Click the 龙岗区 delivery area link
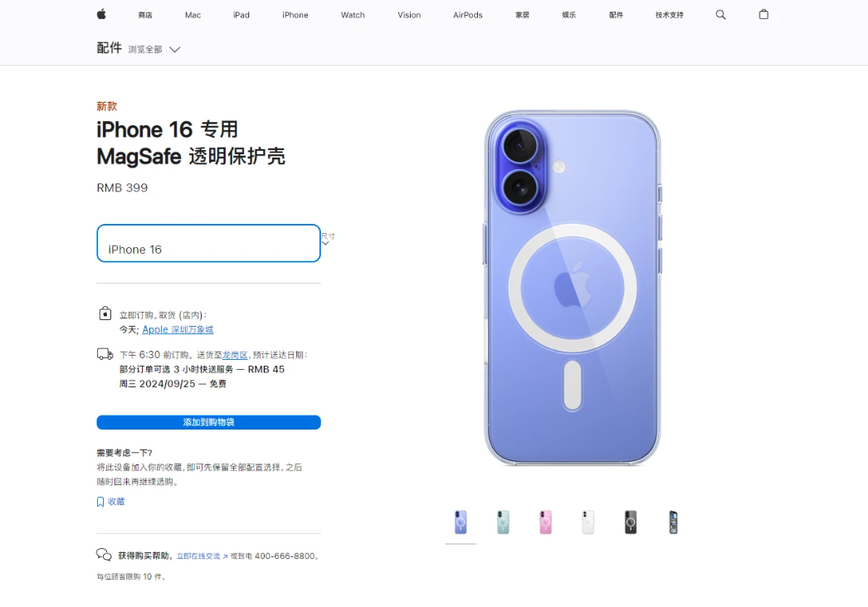Image resolution: width=868 pixels, height=607 pixels. [x=235, y=355]
